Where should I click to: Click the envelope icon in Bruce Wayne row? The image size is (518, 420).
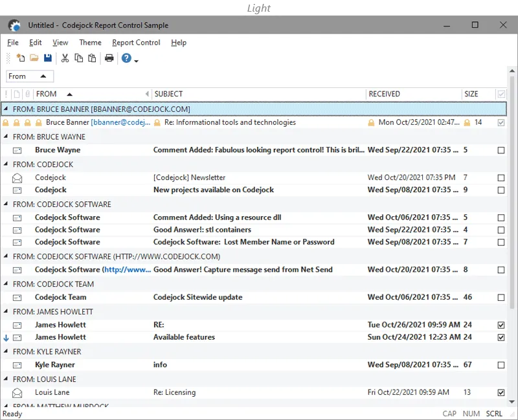(x=17, y=151)
